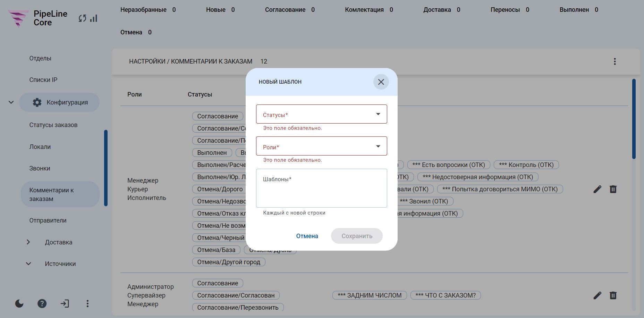The image size is (644, 318).
Task: Click the Сохранить button
Action: [x=357, y=236]
